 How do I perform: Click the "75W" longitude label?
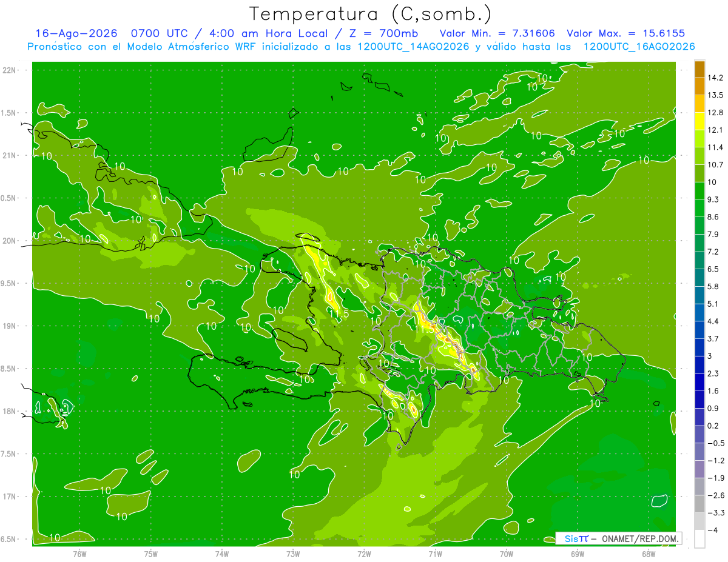[151, 554]
